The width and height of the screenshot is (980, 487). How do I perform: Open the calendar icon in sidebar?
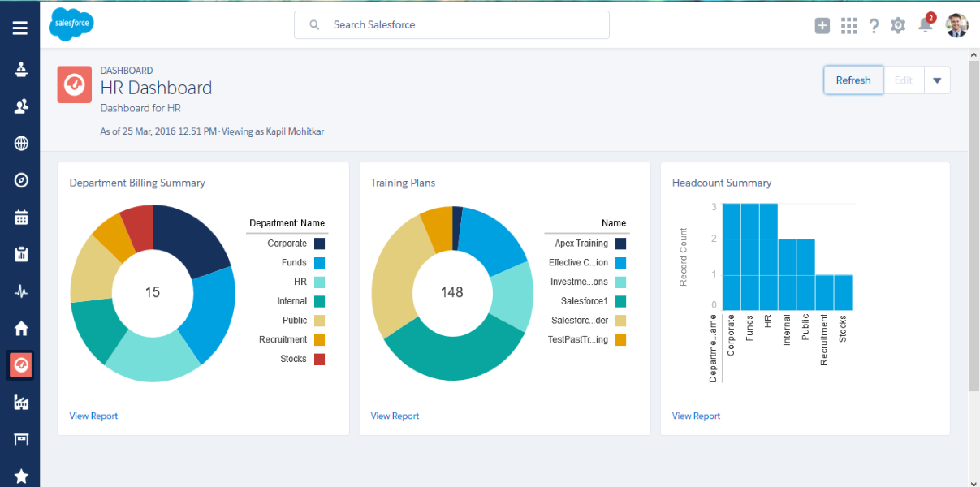point(21,218)
